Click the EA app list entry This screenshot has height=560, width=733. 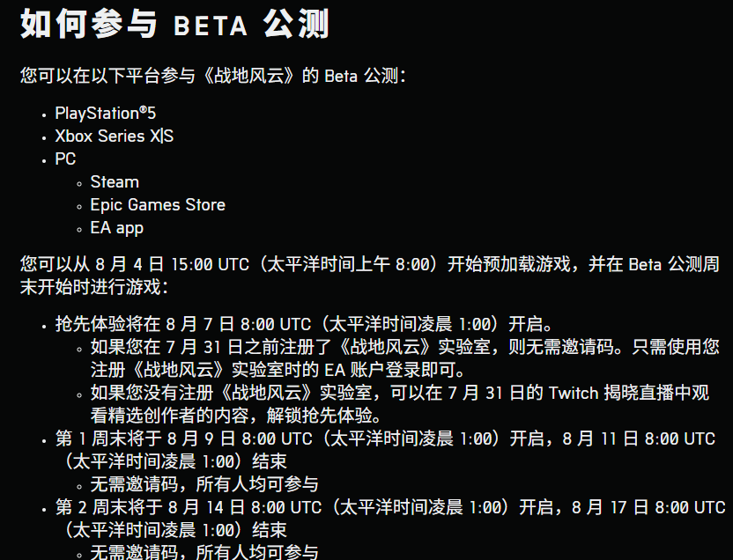pos(117,228)
